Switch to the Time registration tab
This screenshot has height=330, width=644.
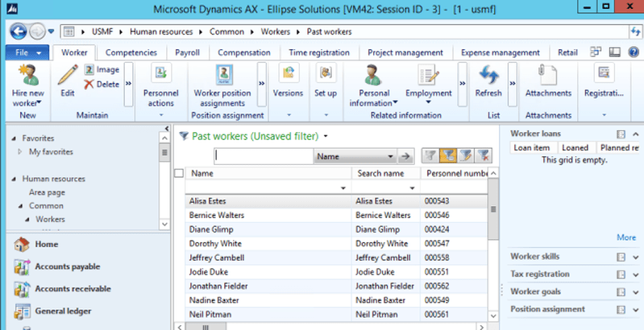click(x=319, y=52)
